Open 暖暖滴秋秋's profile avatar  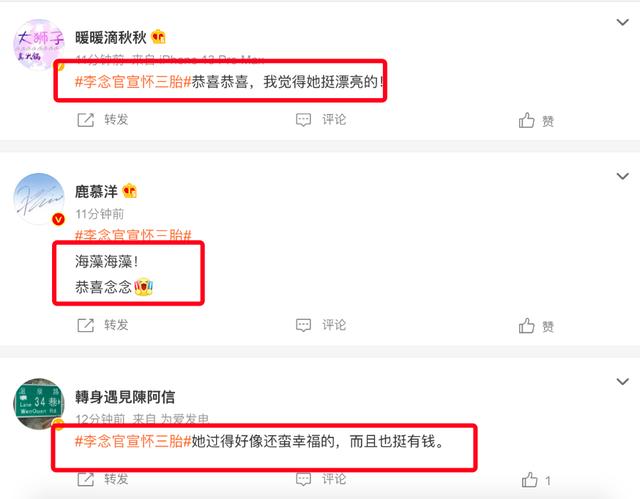39,44
